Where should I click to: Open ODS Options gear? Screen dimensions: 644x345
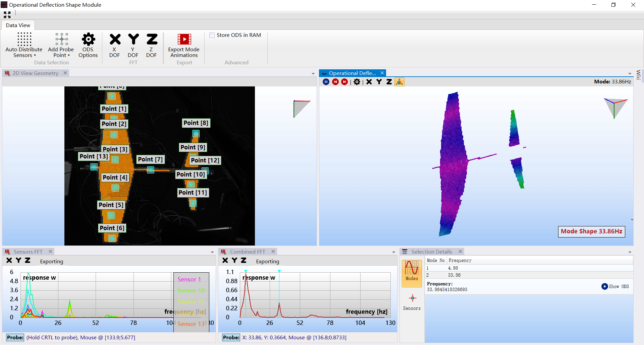(88, 45)
